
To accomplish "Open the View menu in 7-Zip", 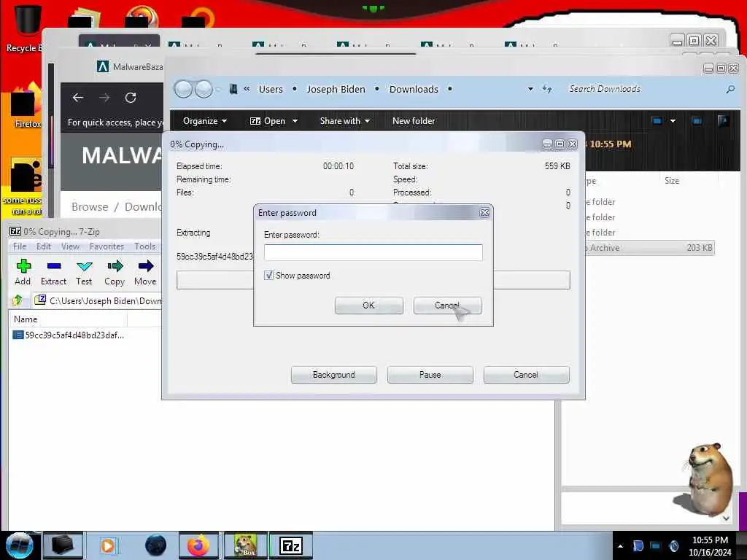I will pos(70,246).
